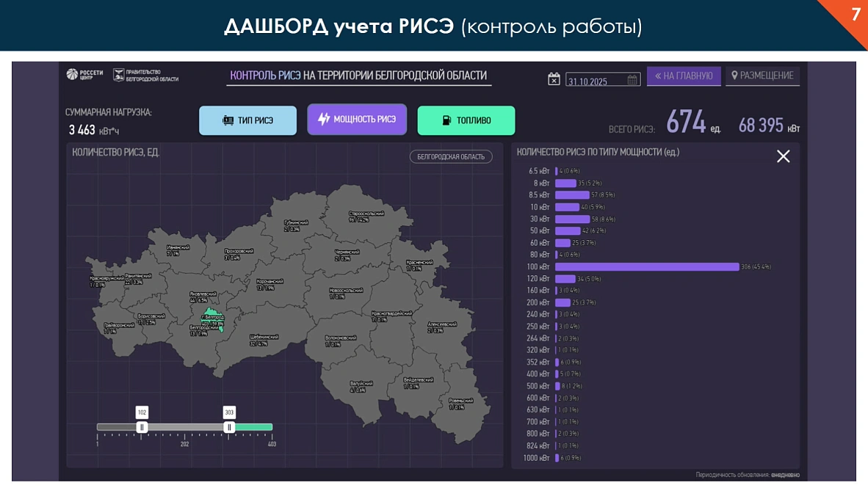Select the 8.5 кВт bar in chart
Viewport: 868px width, 488px height.
(571, 195)
